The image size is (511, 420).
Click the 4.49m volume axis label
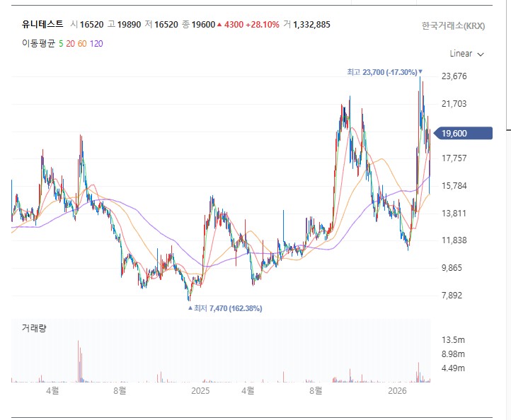[x=453, y=368]
